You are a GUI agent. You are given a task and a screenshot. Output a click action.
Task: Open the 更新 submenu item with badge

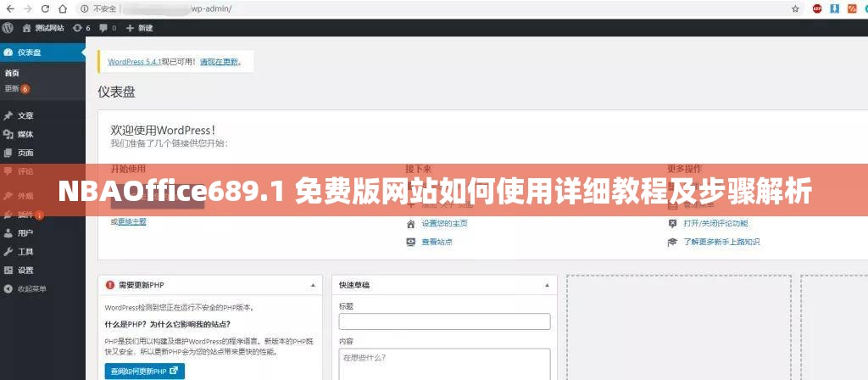(x=17, y=88)
